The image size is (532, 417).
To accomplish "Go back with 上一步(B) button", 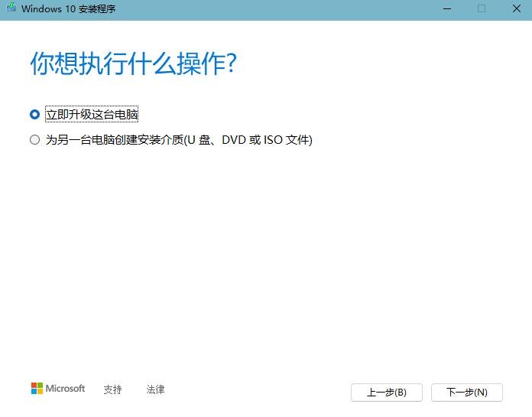I will coord(387,393).
